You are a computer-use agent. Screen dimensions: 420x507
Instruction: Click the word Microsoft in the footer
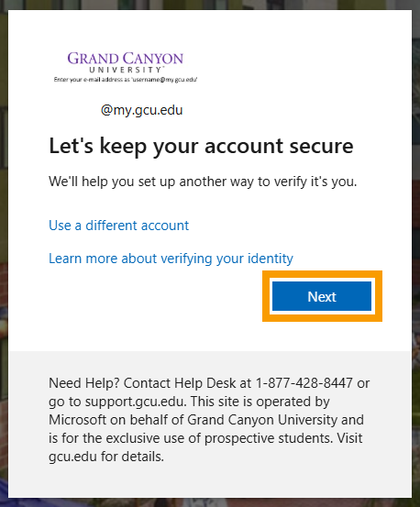[x=77, y=420]
